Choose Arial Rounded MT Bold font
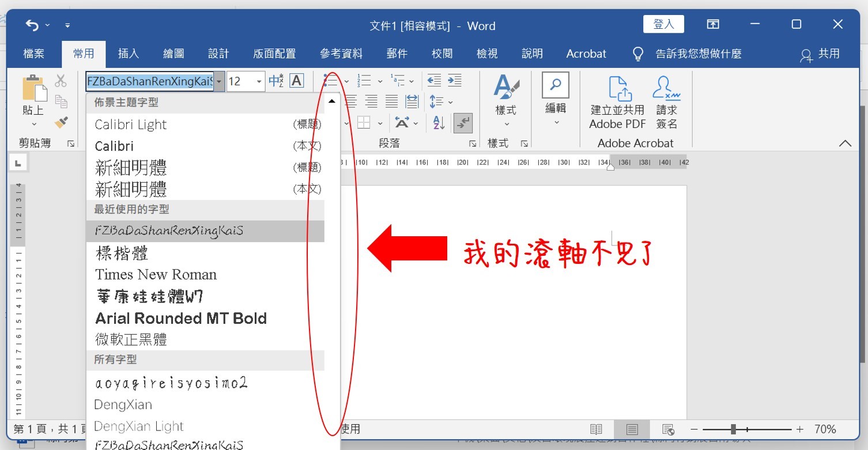 tap(205, 318)
